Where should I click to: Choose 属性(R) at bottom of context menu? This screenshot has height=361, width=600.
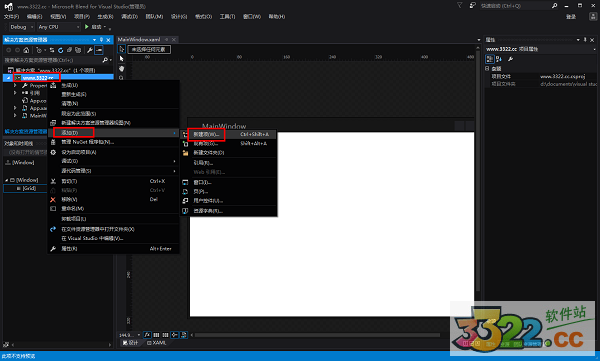point(114,249)
